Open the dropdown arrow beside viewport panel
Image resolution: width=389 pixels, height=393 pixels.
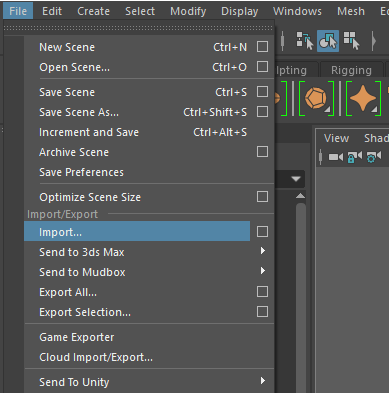tap(296, 179)
